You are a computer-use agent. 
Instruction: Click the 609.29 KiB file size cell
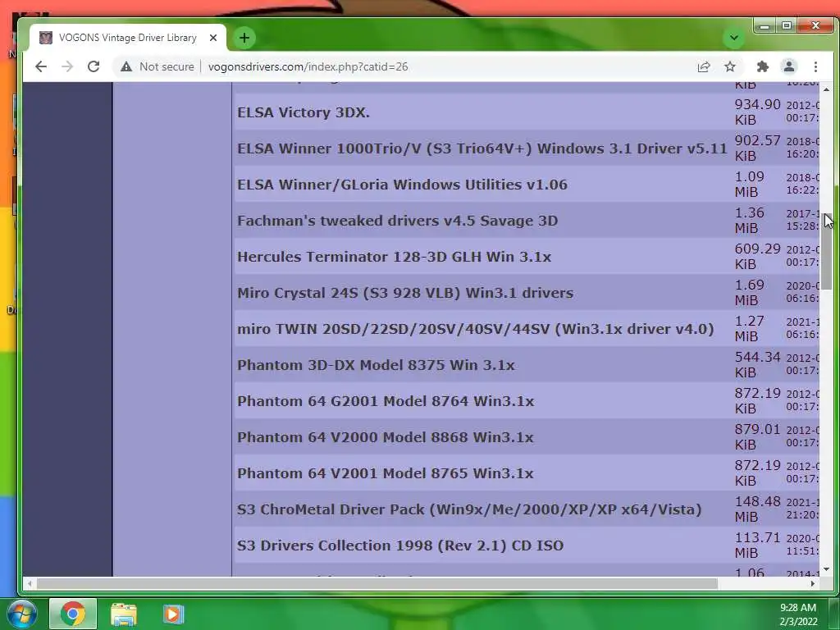(757, 257)
